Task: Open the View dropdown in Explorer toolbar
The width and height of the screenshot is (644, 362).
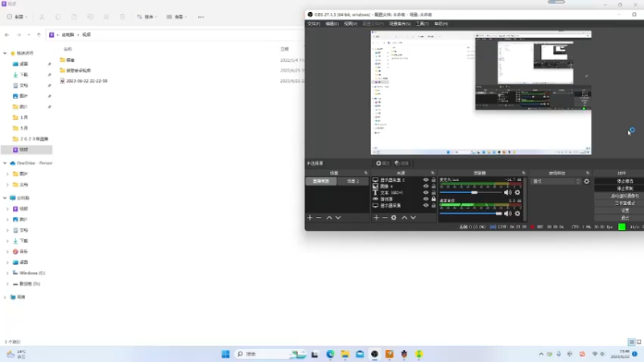Action: coord(176,17)
